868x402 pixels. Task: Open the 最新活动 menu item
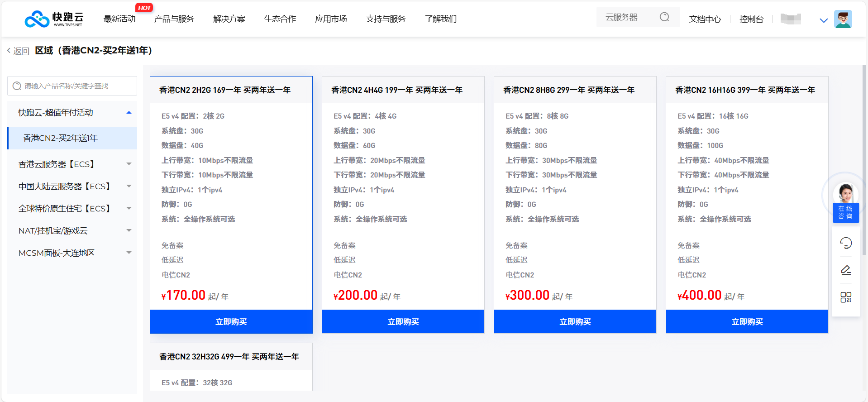(119, 19)
